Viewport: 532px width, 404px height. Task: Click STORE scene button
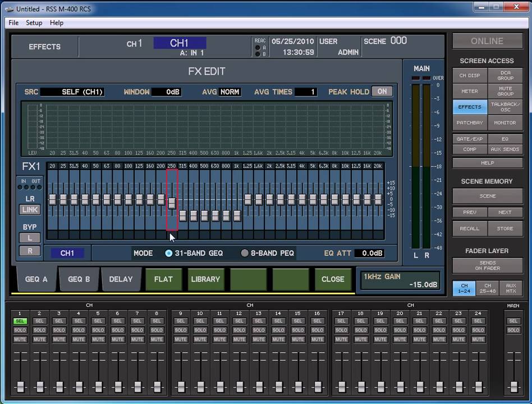[x=505, y=228]
